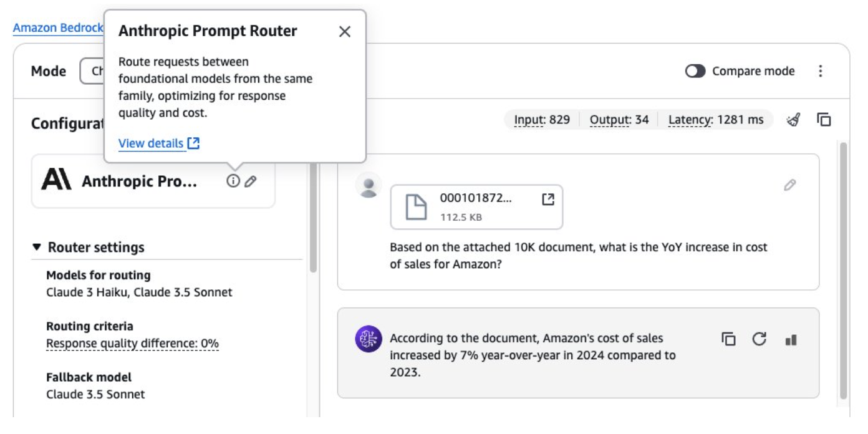Image resolution: width=868 pixels, height=434 pixels.
Task: Click Response quality difference: 0% criteria
Action: tap(132, 344)
